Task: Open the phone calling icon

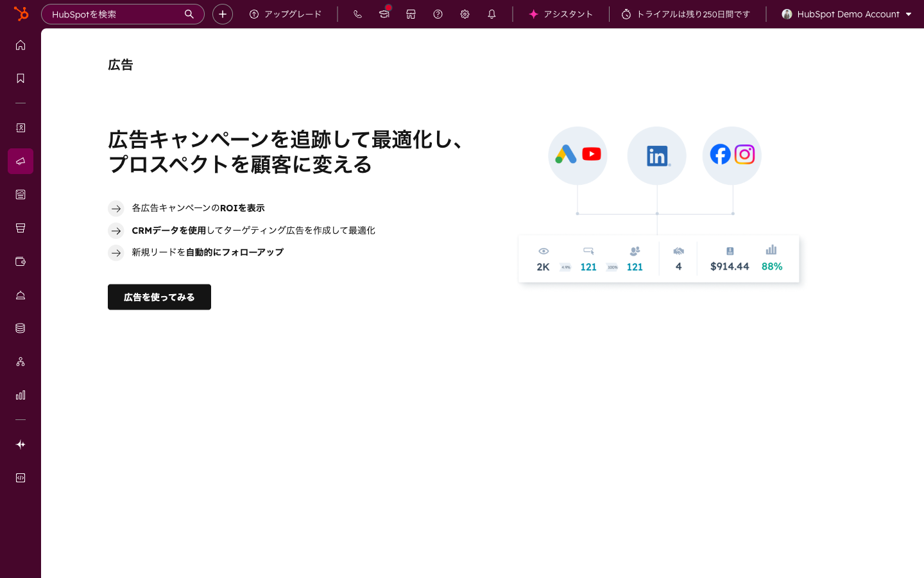Action: coord(357,14)
